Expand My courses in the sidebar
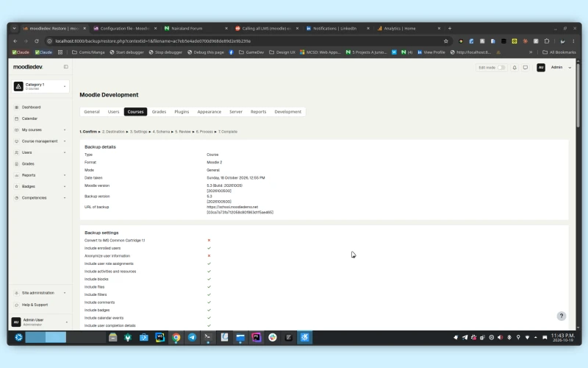Image resolution: width=588 pixels, height=368 pixels. click(40, 130)
